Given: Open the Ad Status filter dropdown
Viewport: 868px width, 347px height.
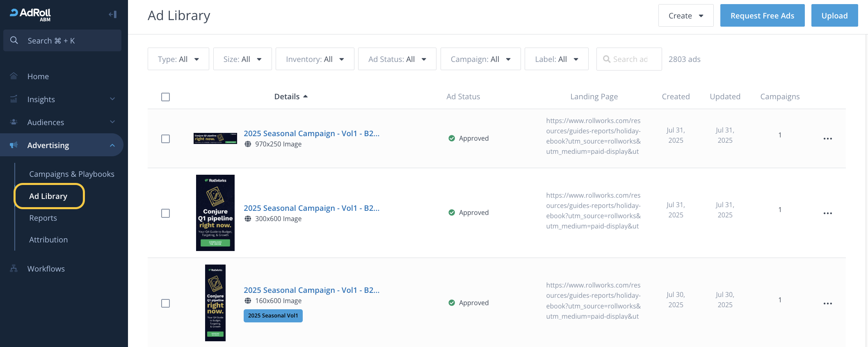Looking at the screenshot, I should pos(397,59).
